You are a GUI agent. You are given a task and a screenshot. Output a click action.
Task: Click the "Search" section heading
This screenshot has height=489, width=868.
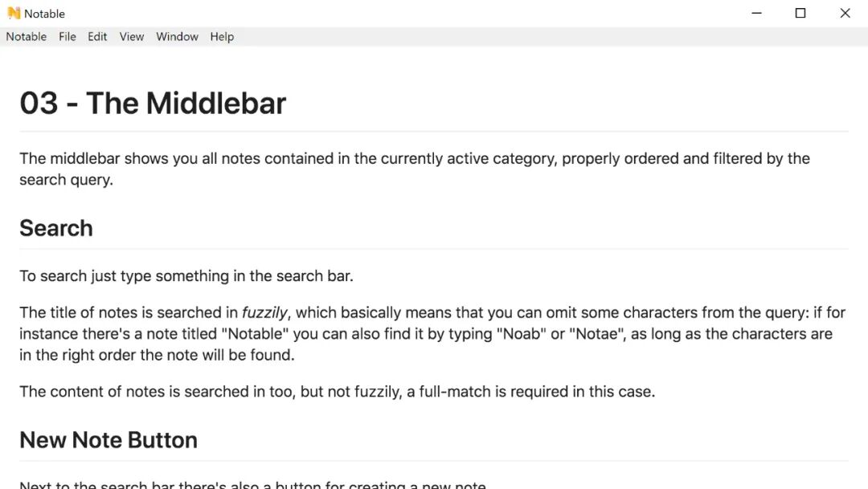point(56,229)
